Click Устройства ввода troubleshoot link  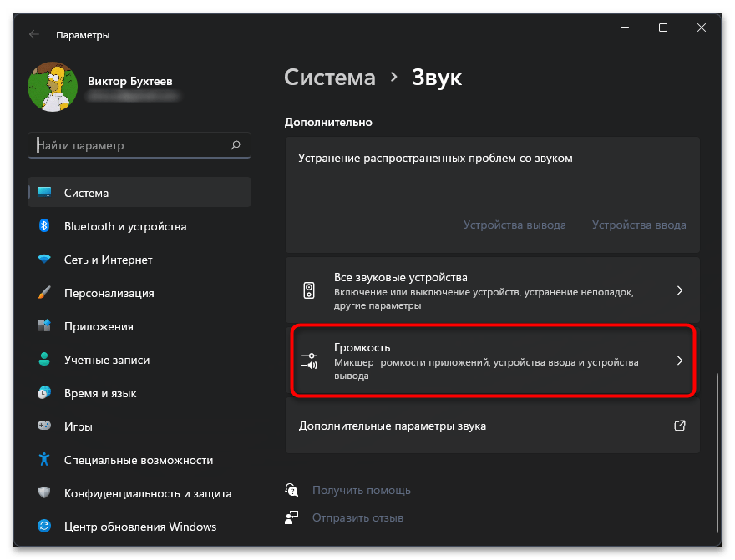click(x=639, y=225)
